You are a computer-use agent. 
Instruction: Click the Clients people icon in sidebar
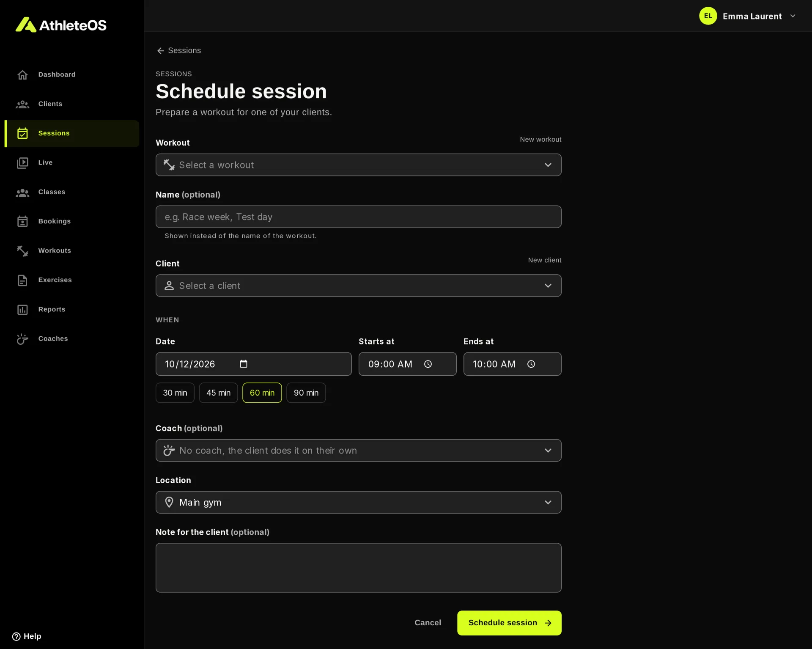point(22,104)
